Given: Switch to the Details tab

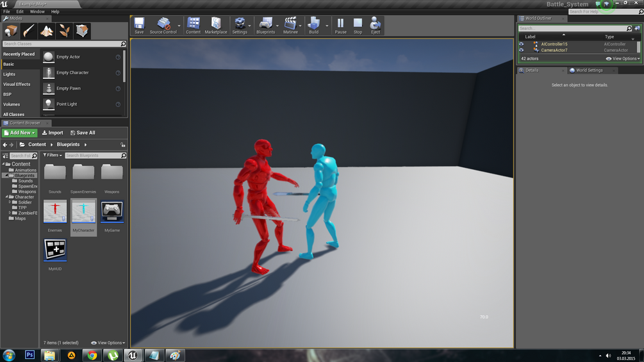Looking at the screenshot, I should point(531,70).
